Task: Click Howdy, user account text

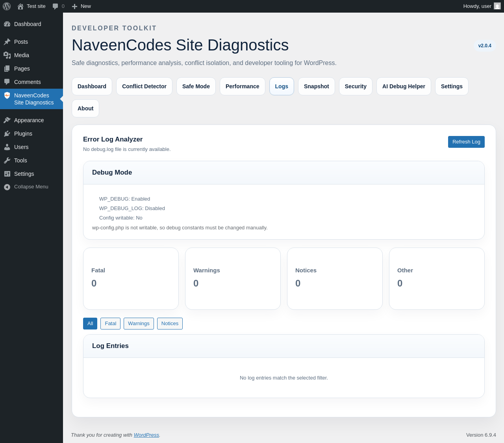Action: point(477,6)
